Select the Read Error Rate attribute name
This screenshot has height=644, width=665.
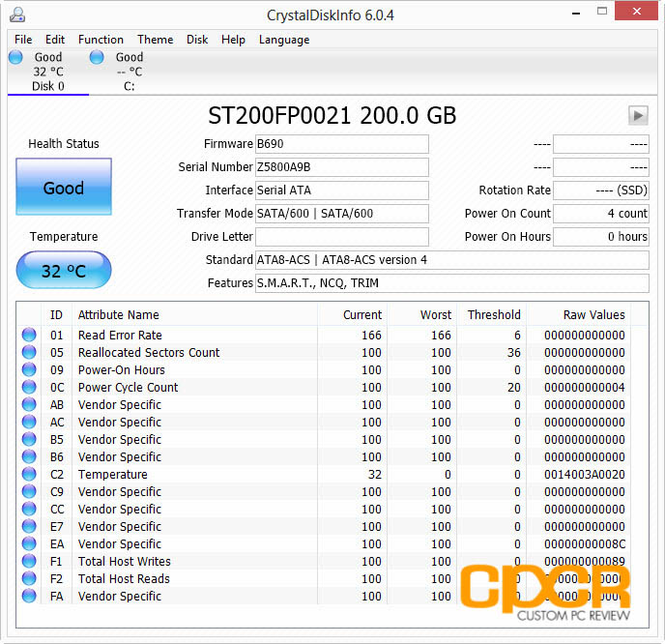(x=120, y=336)
